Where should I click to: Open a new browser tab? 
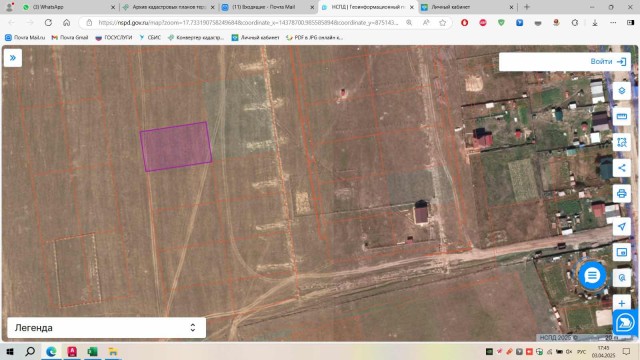pos(527,7)
